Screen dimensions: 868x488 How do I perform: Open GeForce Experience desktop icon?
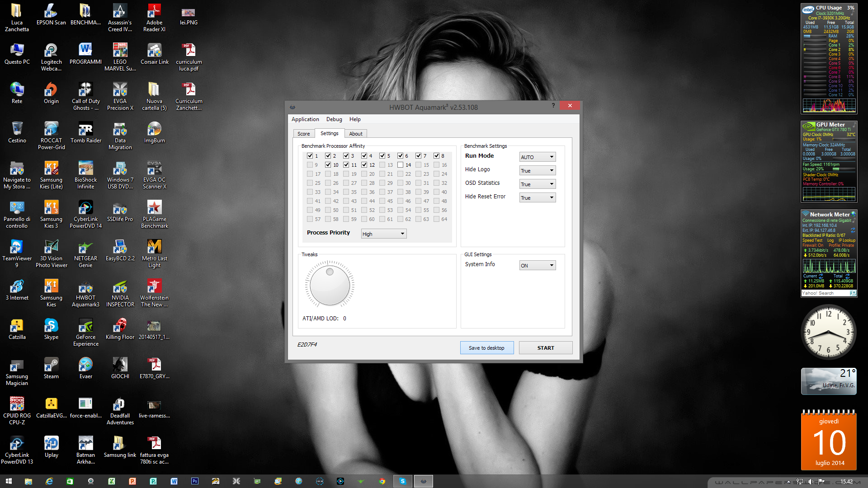[x=85, y=333]
